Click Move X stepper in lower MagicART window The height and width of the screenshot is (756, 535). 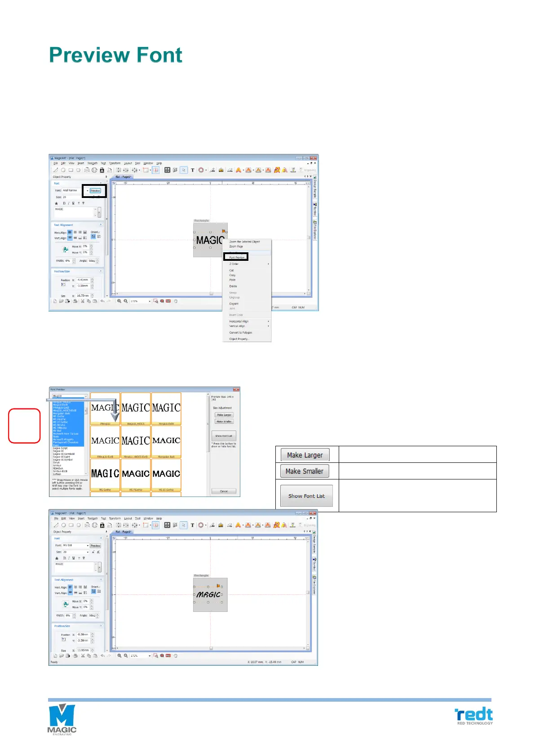[91, 601]
